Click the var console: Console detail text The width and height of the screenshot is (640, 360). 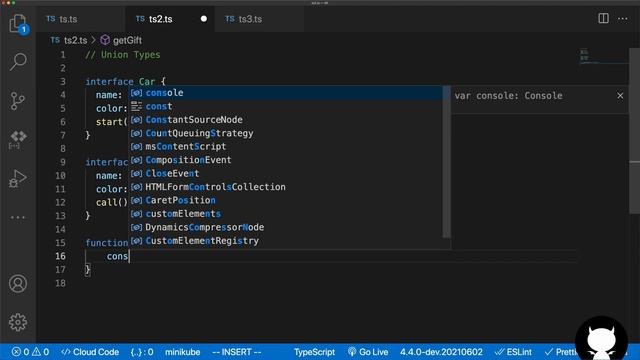click(x=508, y=96)
